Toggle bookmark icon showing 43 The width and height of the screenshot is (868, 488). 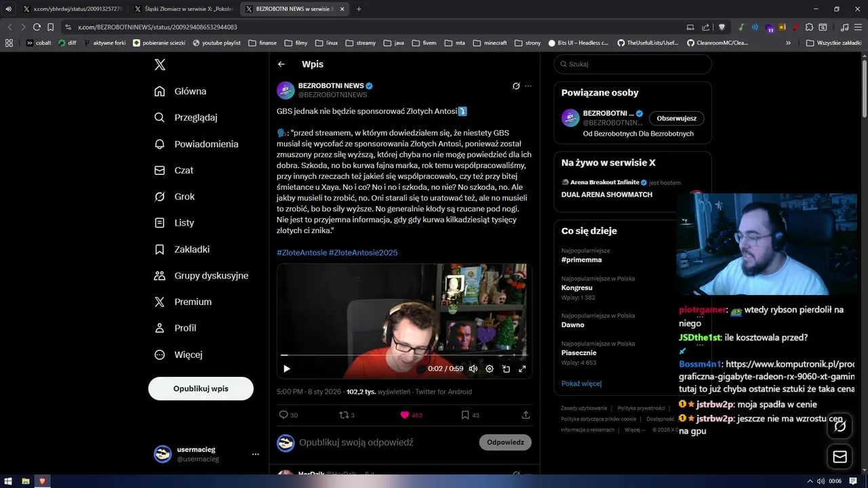465,415
